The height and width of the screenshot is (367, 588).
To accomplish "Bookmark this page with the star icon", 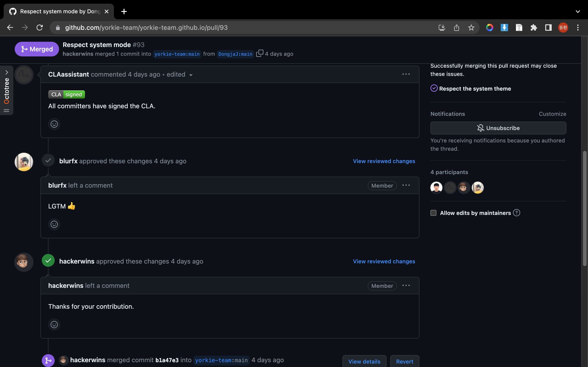I will pos(471,28).
